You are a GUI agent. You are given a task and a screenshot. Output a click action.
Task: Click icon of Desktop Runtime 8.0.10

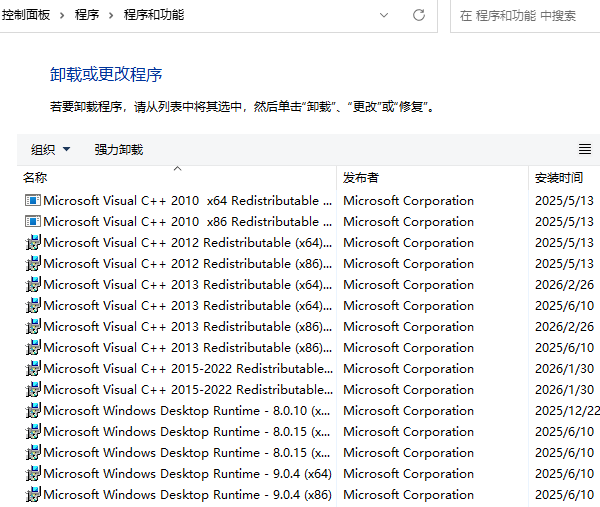[x=33, y=411]
